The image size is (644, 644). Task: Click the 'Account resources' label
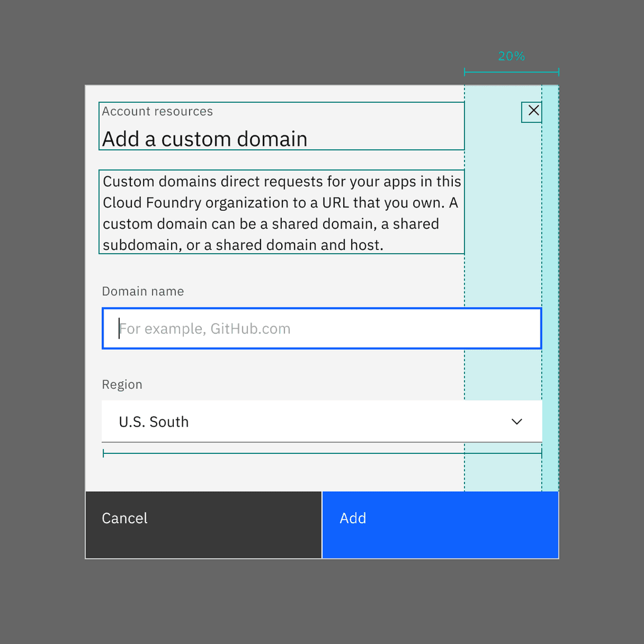[157, 111]
